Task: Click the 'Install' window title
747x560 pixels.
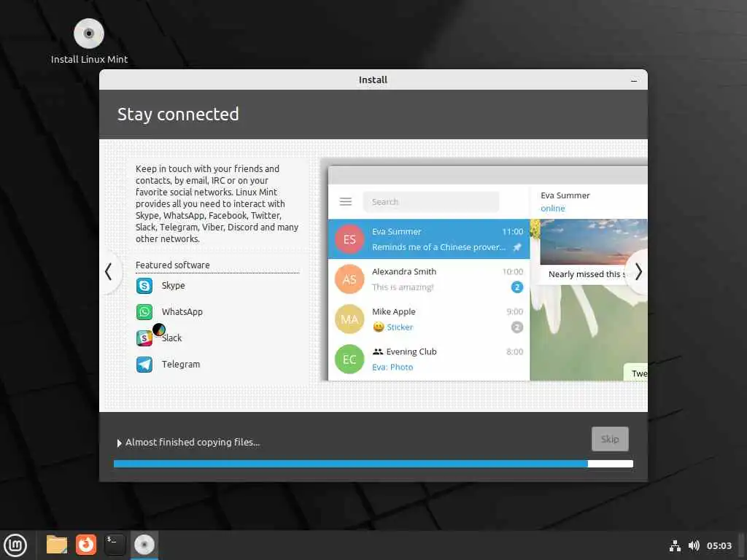Action: pyautogui.click(x=373, y=80)
